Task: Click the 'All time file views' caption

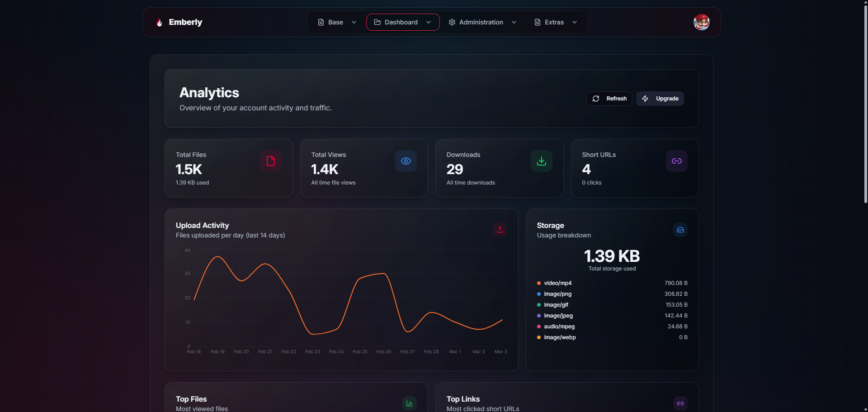Action: click(x=334, y=183)
